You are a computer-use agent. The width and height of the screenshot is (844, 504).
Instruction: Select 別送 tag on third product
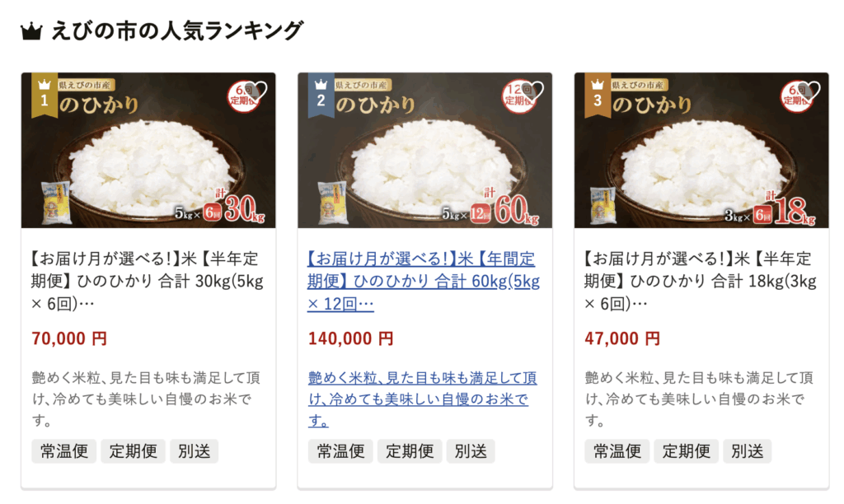coord(747,450)
